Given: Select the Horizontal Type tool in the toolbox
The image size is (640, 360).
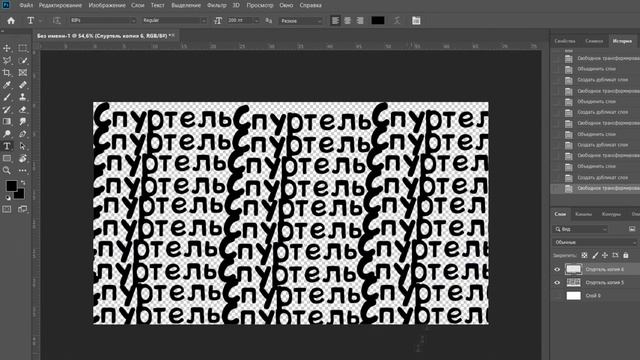Looking at the screenshot, I should 7,146.
